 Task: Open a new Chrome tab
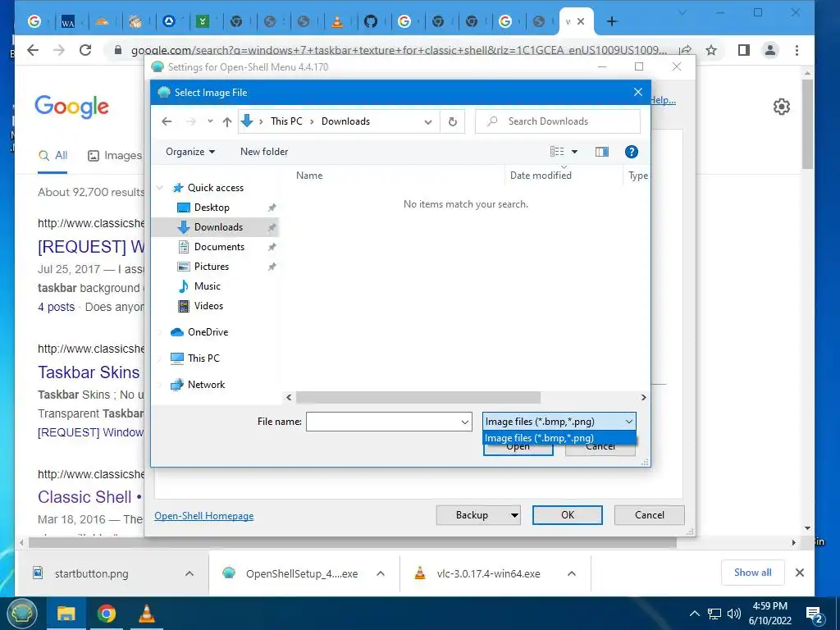(x=612, y=21)
